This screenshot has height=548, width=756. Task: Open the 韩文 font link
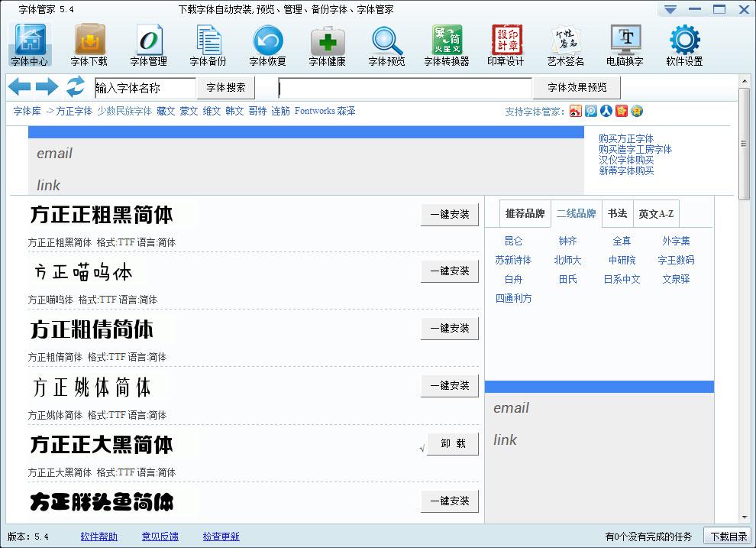[x=234, y=111]
